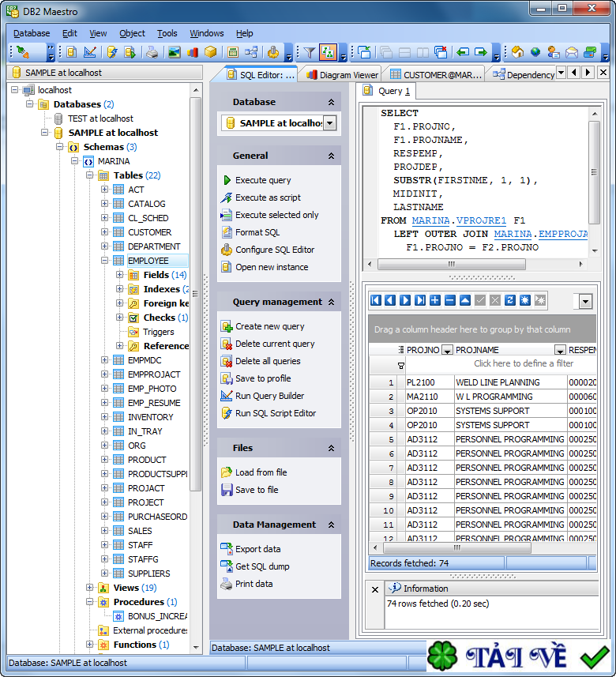The height and width of the screenshot is (677, 616).
Task: Collapse the Query management panel
Action: [331, 302]
